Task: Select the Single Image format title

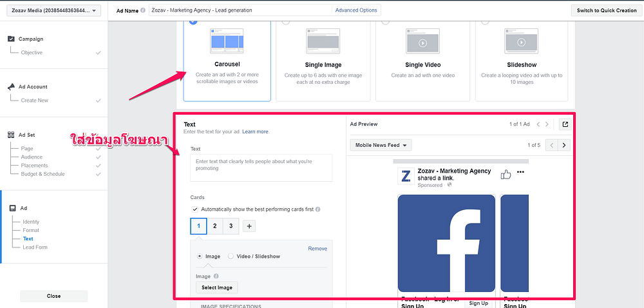Action: [323, 65]
